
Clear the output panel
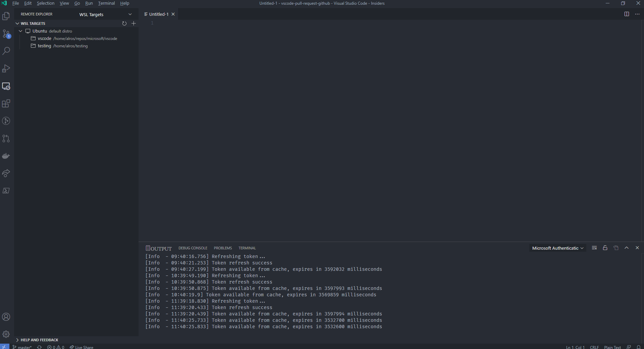594,248
